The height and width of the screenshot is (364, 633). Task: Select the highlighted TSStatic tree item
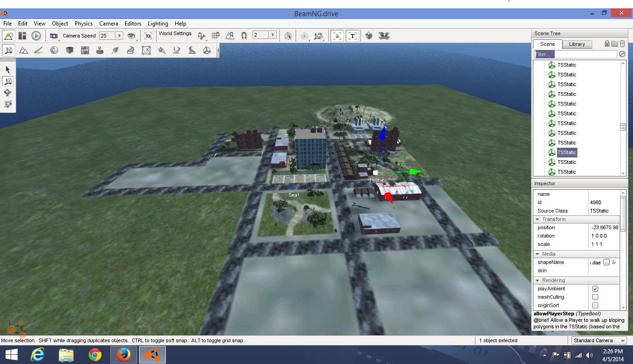[567, 152]
